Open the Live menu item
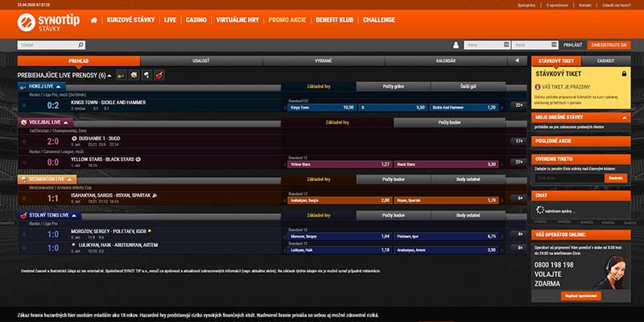644x322 pixels. coord(170,19)
